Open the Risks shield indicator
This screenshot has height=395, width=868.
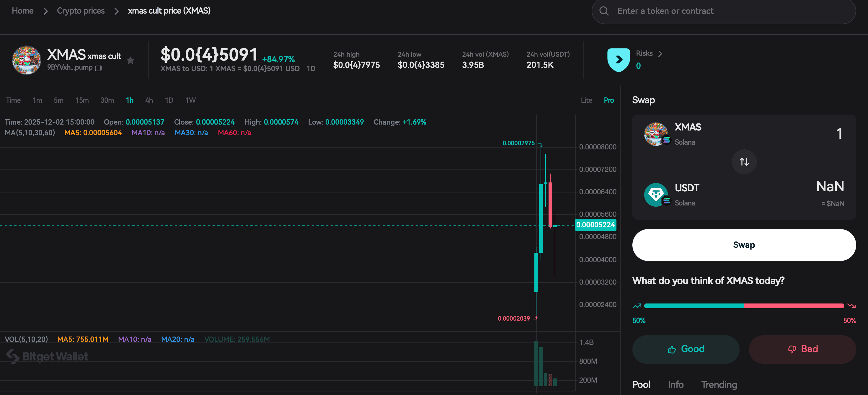618,60
